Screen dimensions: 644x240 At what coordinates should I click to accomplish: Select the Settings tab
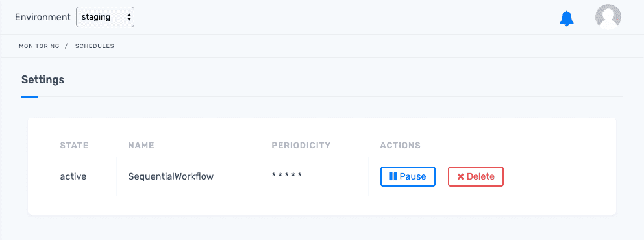pyautogui.click(x=43, y=79)
